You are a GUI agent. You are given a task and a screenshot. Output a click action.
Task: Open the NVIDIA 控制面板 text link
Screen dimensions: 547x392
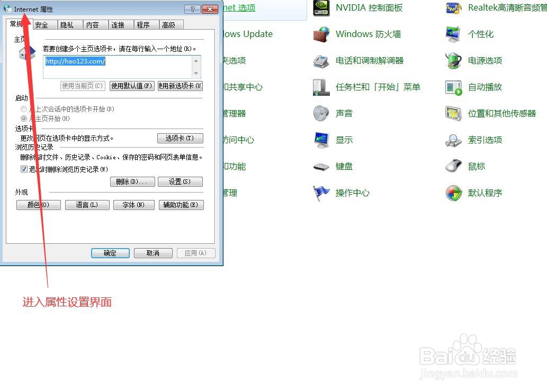click(369, 7)
